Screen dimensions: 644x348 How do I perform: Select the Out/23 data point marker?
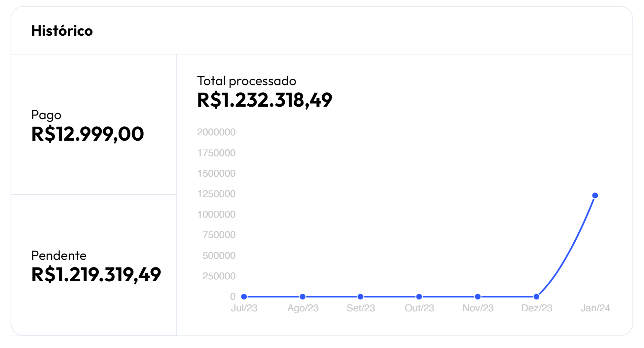(x=419, y=296)
